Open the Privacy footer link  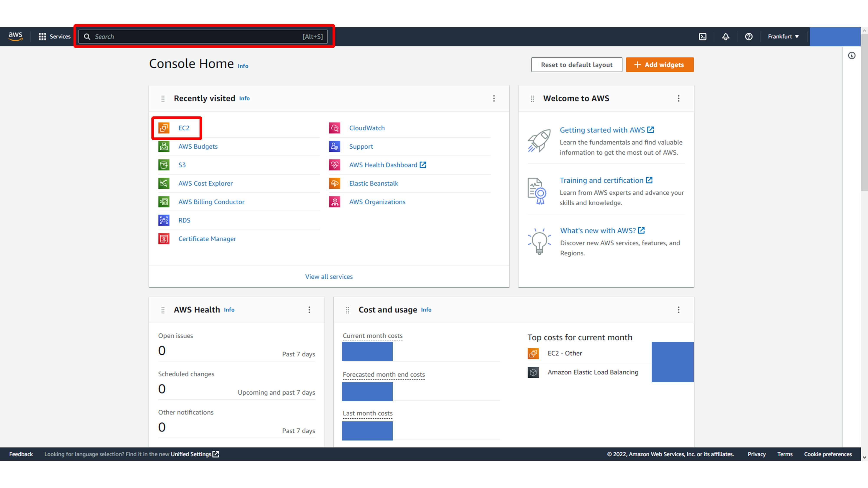click(756, 454)
